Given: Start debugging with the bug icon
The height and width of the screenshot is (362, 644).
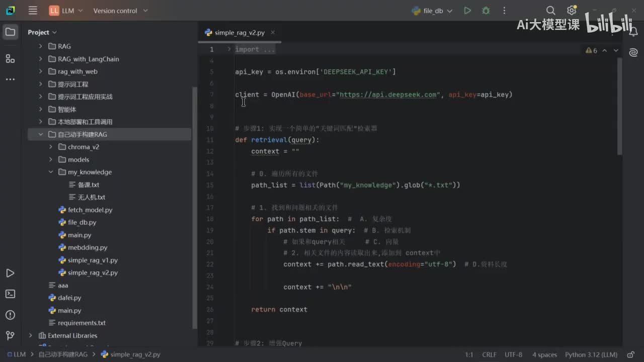Looking at the screenshot, I should [486, 11].
